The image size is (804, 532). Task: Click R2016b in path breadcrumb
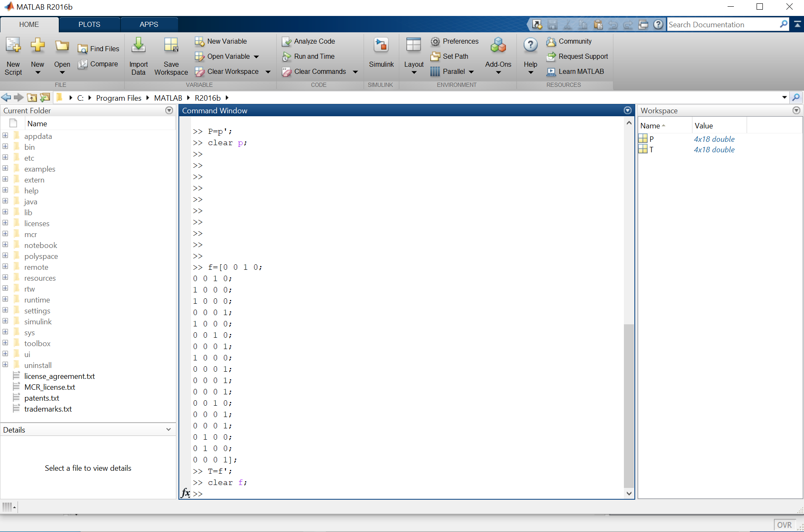click(x=208, y=98)
